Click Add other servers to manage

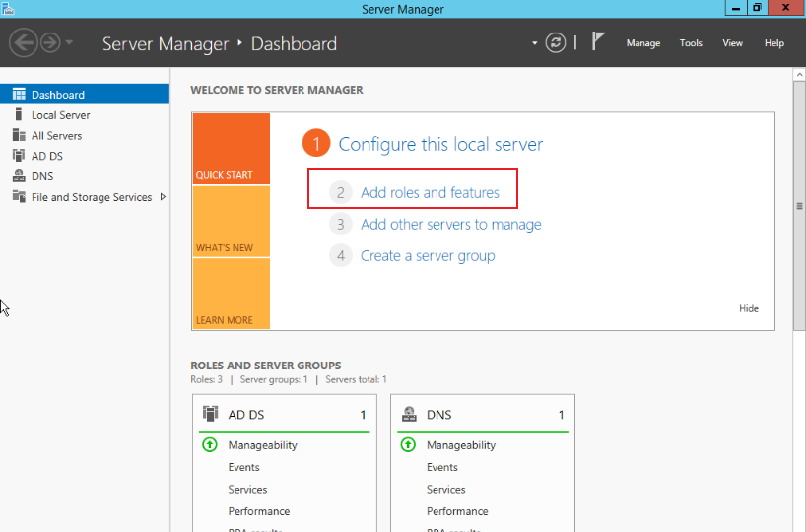point(451,225)
